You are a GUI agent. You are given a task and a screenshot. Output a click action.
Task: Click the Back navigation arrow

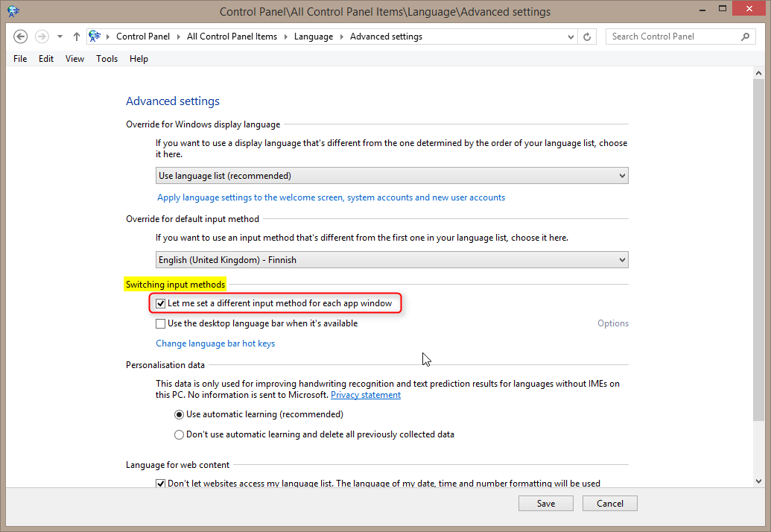pyautogui.click(x=20, y=36)
